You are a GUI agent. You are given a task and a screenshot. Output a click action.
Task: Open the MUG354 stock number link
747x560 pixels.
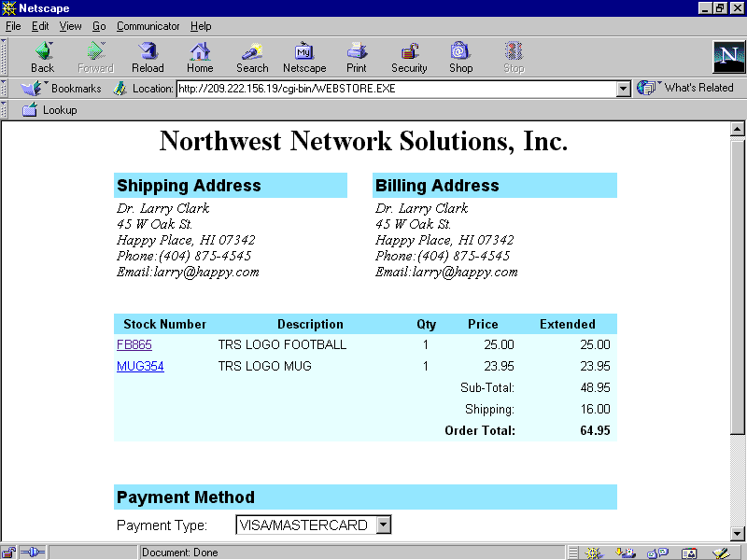click(141, 366)
